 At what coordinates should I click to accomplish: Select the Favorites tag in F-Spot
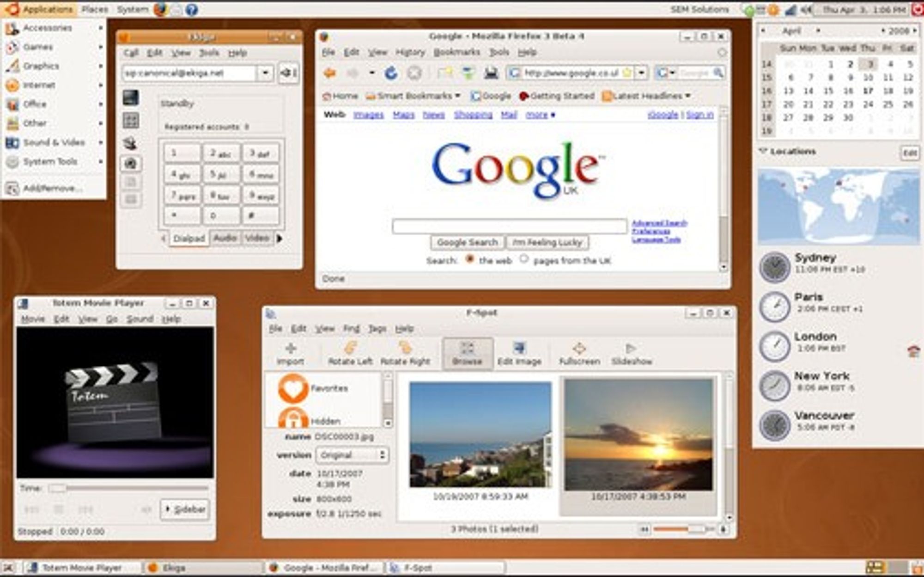click(314, 388)
